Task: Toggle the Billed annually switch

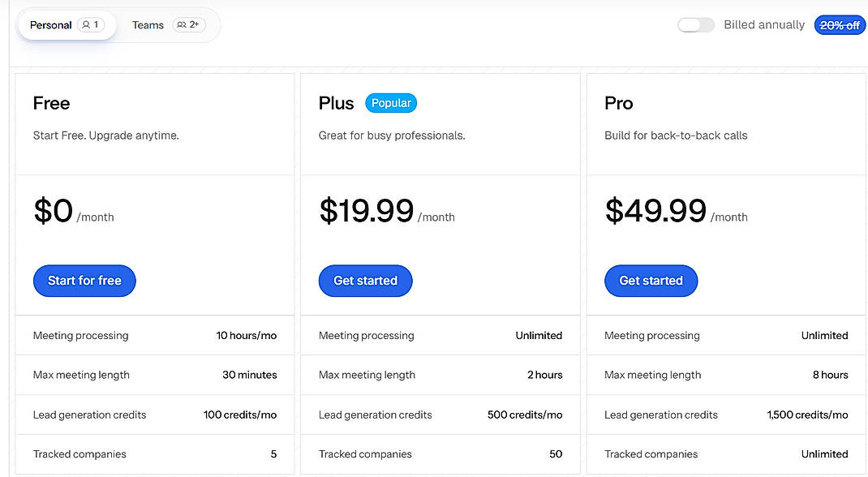Action: click(696, 25)
